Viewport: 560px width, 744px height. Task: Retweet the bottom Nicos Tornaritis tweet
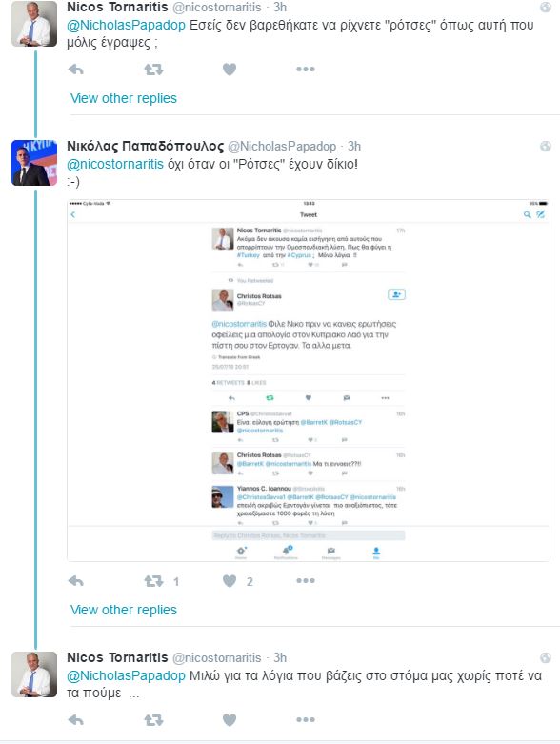153,720
